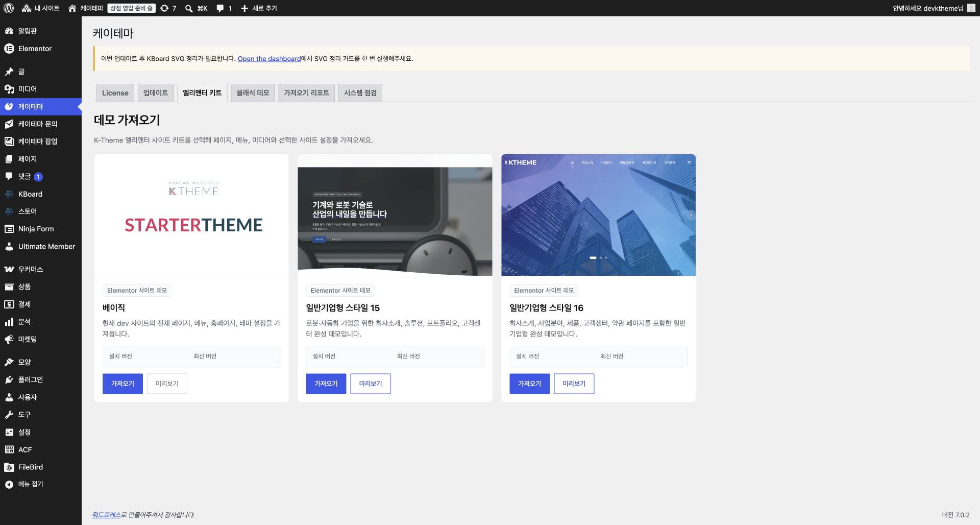Open 미디어 icon in sidebar
The height and width of the screenshot is (525, 980).
(9, 89)
